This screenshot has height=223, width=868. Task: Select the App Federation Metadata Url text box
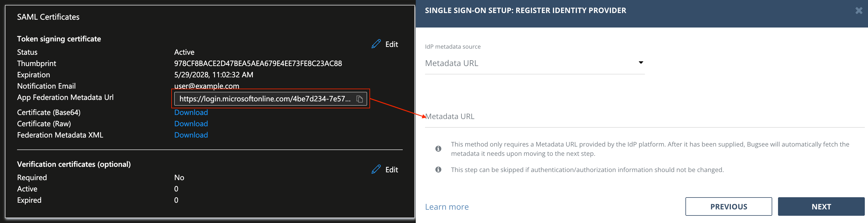[264, 99]
